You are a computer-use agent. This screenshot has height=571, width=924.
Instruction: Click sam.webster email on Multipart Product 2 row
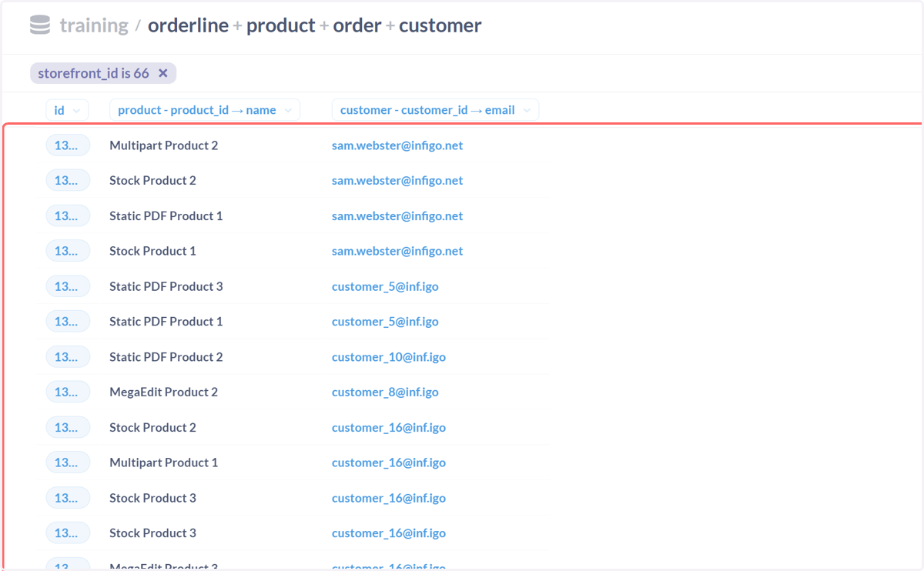[397, 145]
